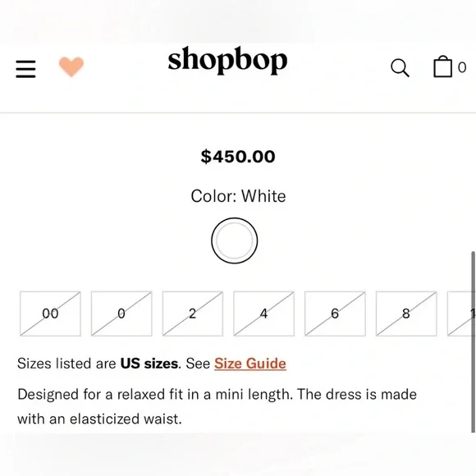Choose size 00 box
476x476 pixels.
(50, 314)
